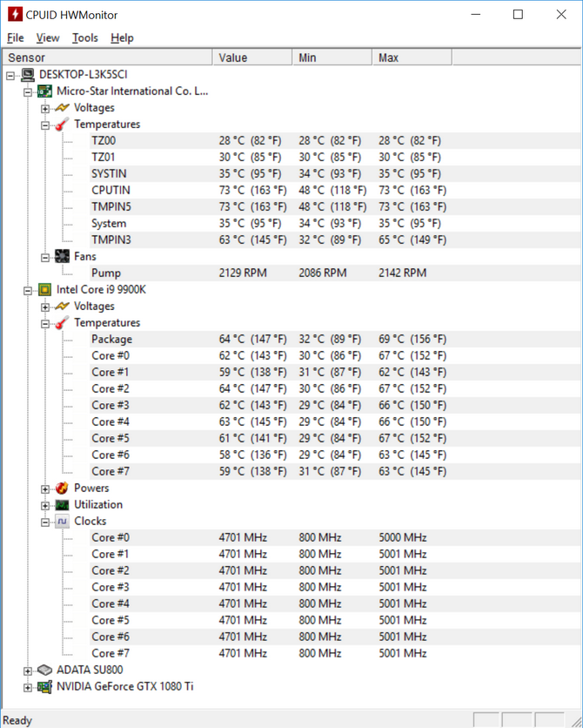Click the motherboard Temperatures thermometer icon
583x728 pixels.
(x=62, y=125)
